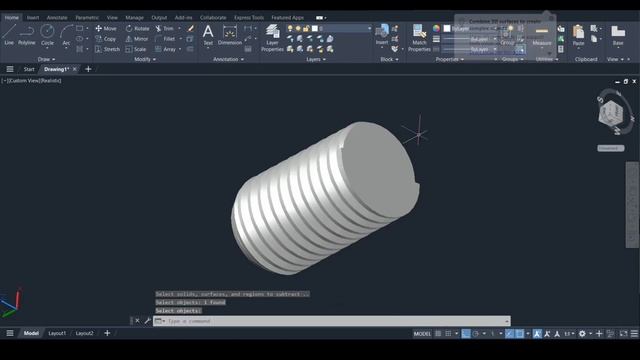Select the Dimension tool
This screenshot has height=360, width=640.
[x=230, y=34]
